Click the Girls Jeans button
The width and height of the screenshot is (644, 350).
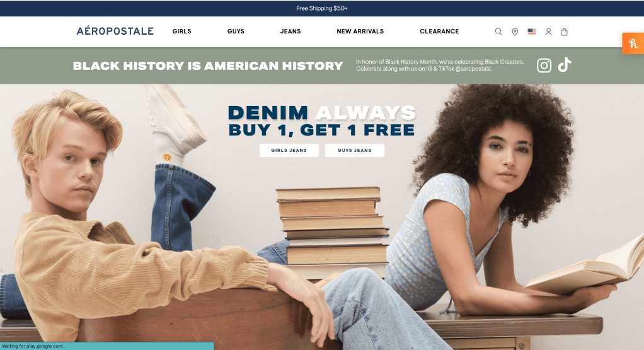289,150
